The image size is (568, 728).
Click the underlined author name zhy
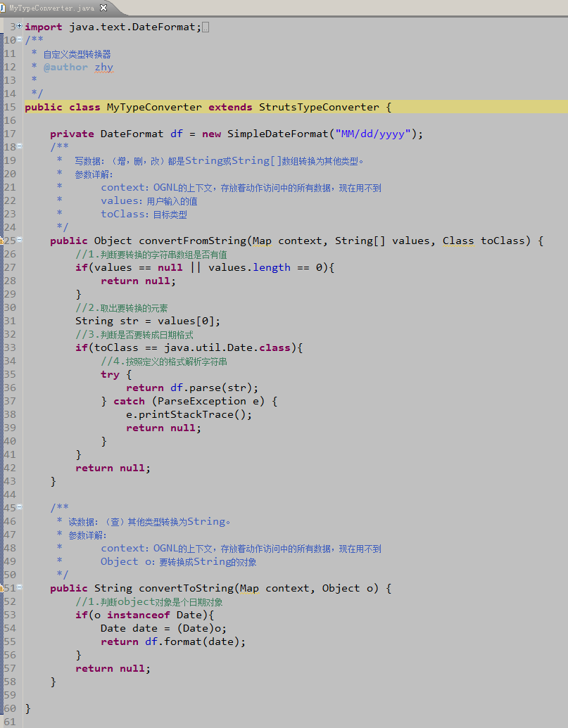click(x=104, y=68)
